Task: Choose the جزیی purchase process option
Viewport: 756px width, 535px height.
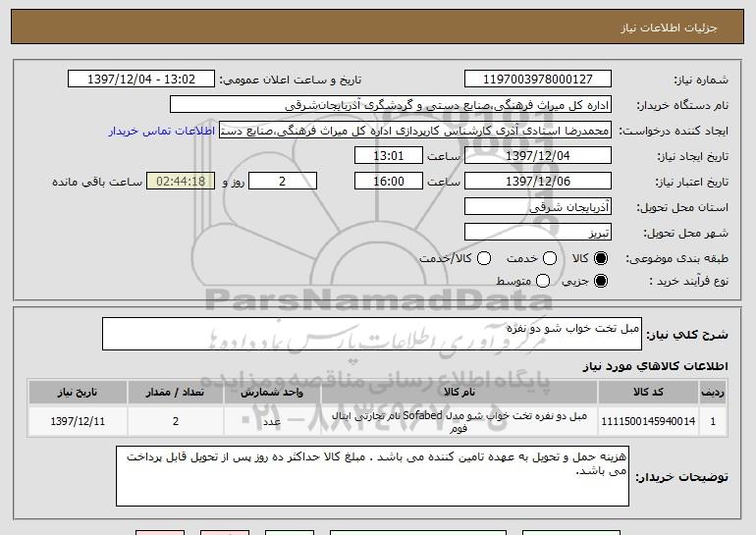Action: tap(601, 281)
